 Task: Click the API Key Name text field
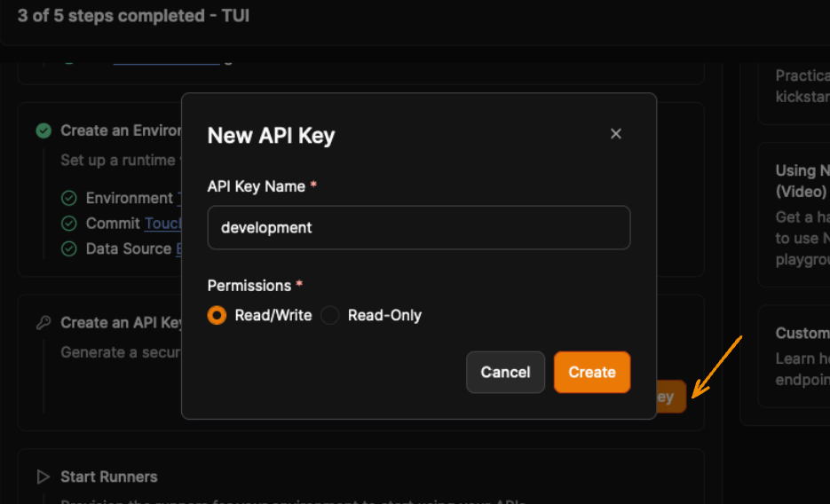pos(418,228)
